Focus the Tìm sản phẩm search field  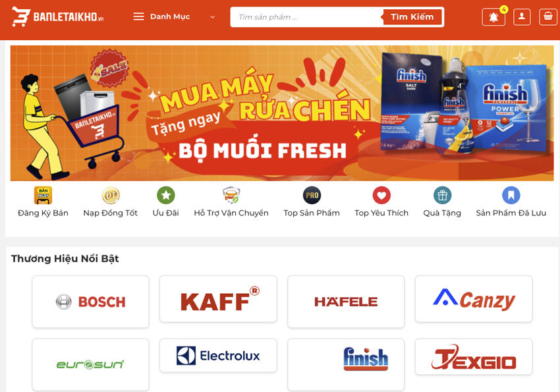[306, 16]
